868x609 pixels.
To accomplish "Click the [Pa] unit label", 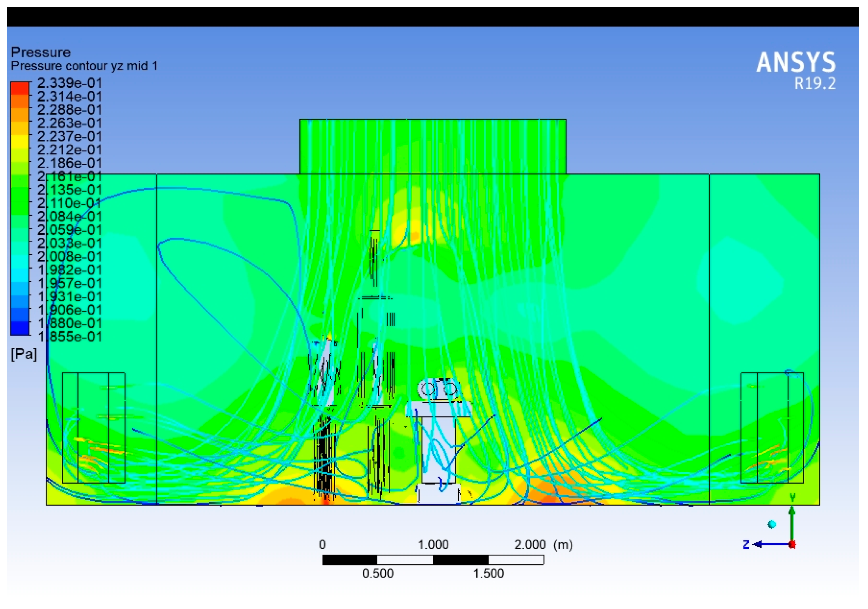I will click(24, 354).
